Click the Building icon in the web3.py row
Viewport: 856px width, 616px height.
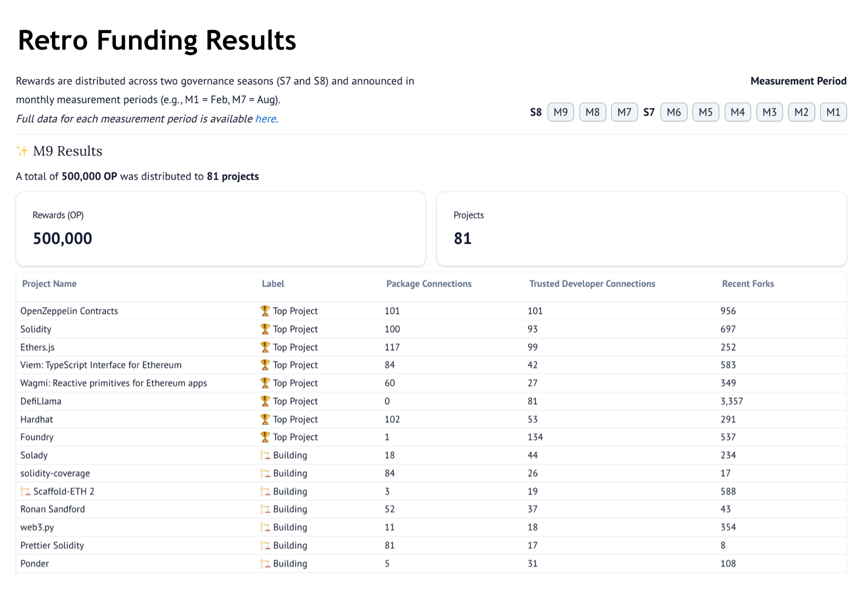[265, 527]
